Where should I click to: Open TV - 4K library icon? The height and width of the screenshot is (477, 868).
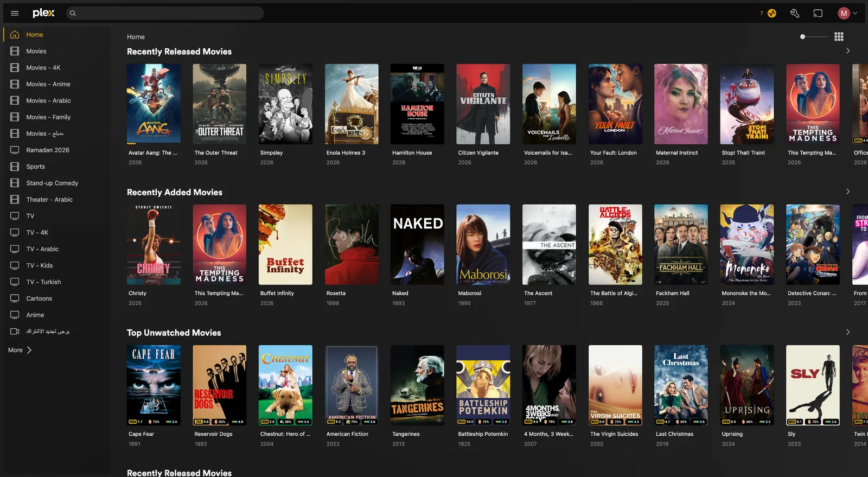[x=15, y=232]
